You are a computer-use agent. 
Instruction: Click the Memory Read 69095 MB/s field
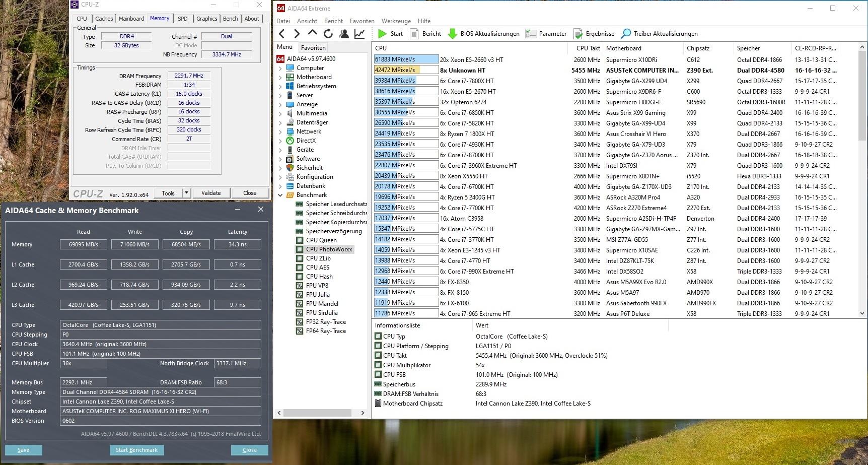pyautogui.click(x=84, y=244)
